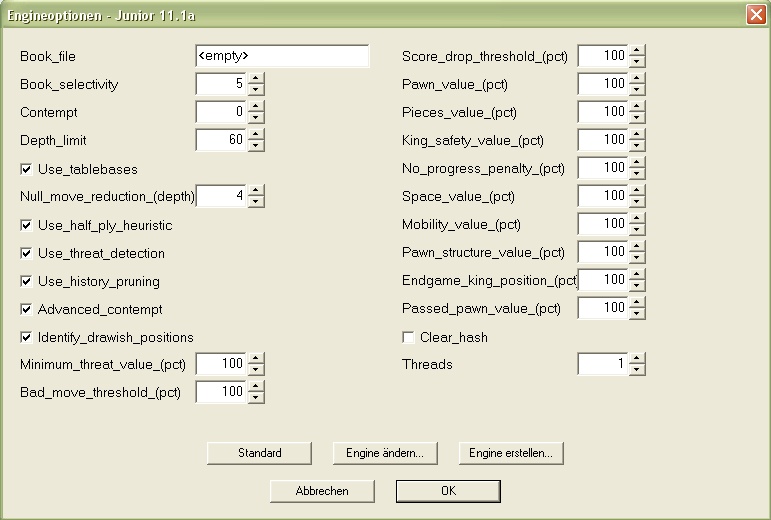
Task: Close the Engineoptionen dialog window
Action: [x=756, y=15]
